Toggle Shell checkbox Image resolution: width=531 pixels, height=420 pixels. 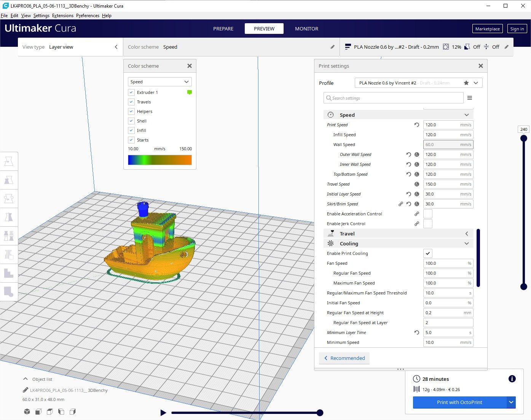point(131,121)
